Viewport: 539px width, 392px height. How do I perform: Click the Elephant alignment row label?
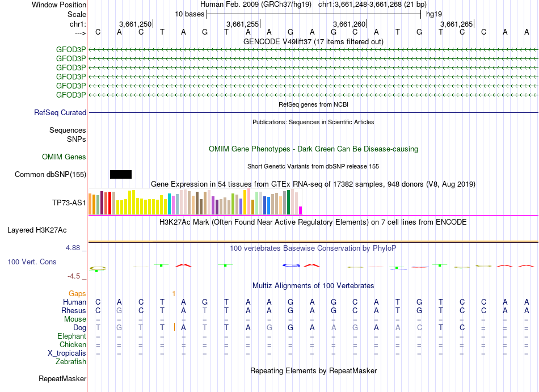[71, 336]
